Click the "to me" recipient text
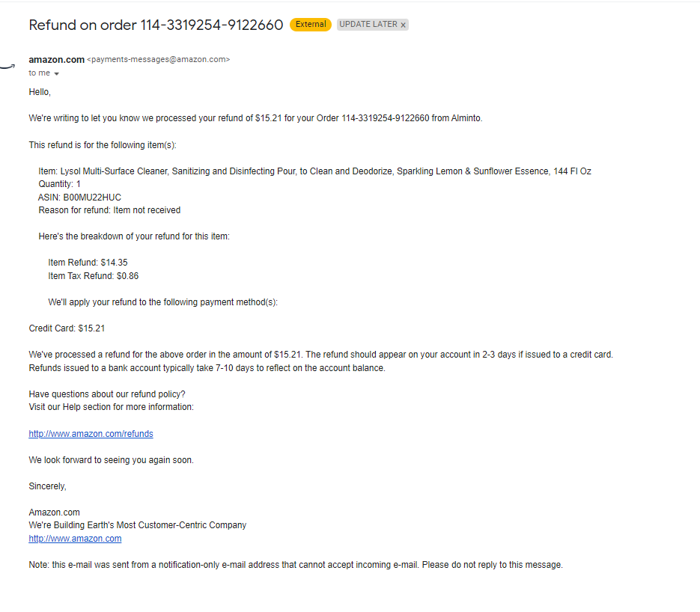Viewport: 700px width, 612px height. pos(39,73)
